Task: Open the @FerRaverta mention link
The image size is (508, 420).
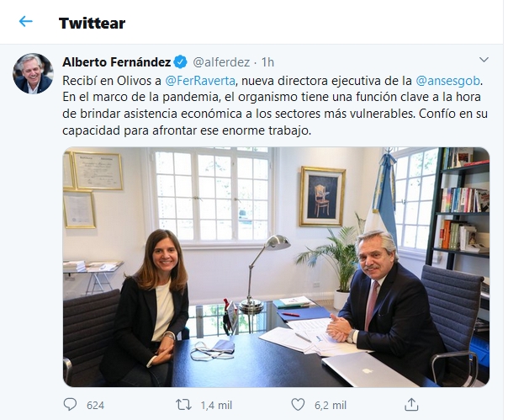Action: click(x=200, y=81)
